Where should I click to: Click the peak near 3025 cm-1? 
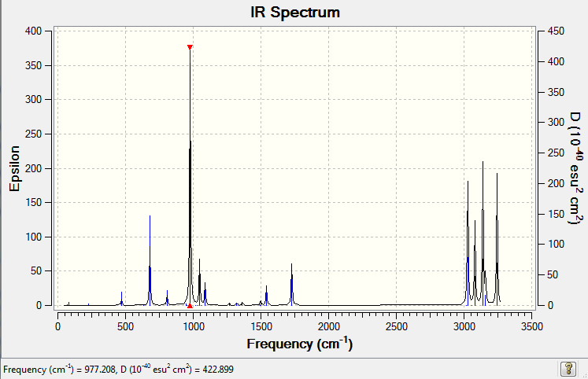click(x=468, y=244)
